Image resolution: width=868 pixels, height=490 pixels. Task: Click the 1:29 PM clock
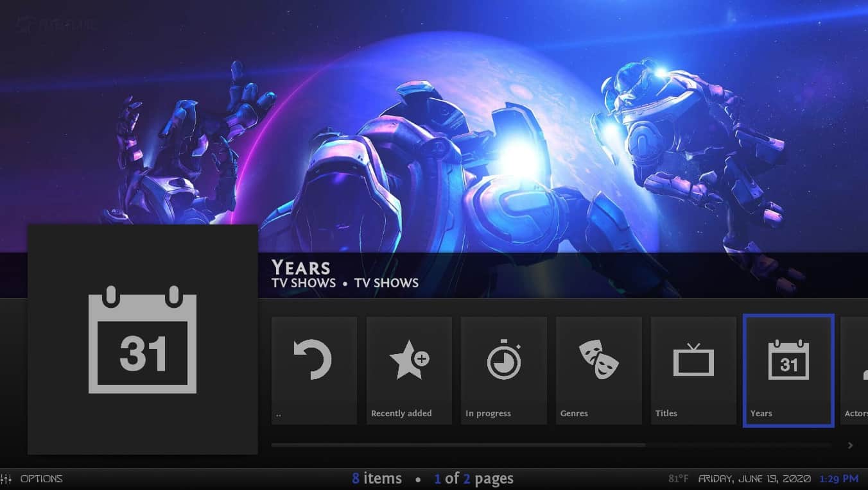838,478
